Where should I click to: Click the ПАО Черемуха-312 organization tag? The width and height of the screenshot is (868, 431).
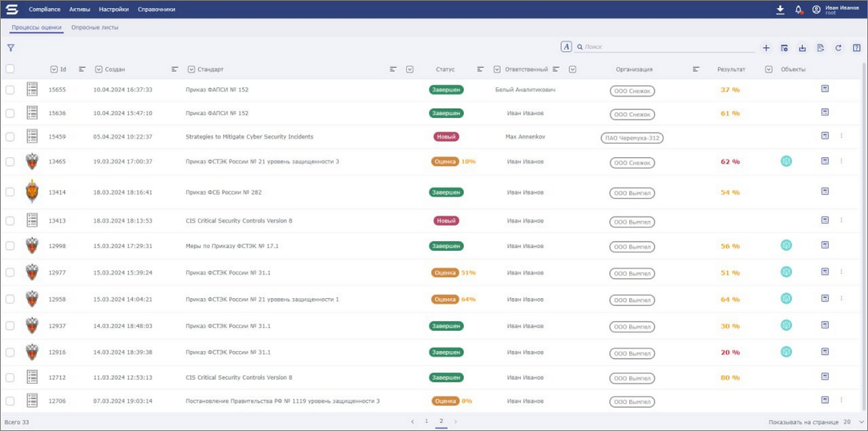click(x=632, y=138)
